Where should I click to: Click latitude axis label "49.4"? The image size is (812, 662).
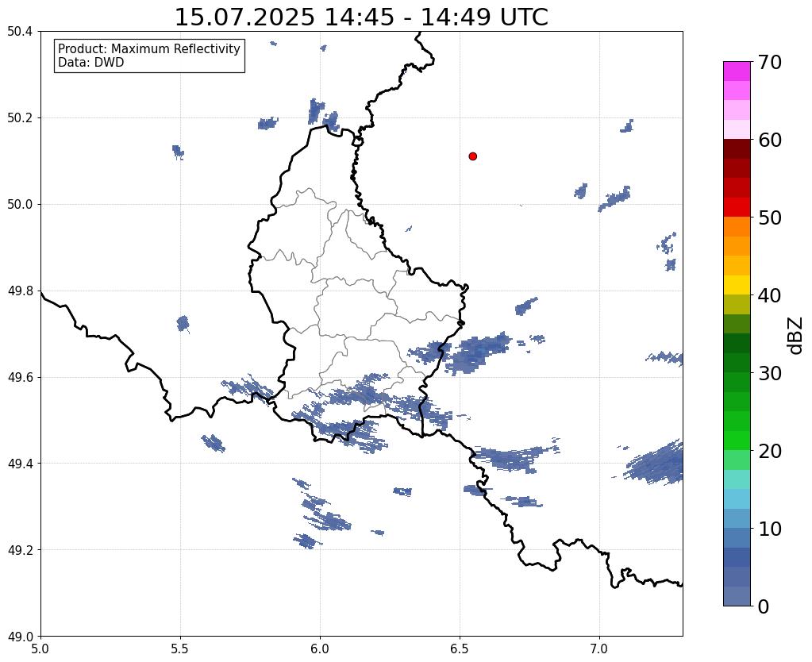coord(20,464)
